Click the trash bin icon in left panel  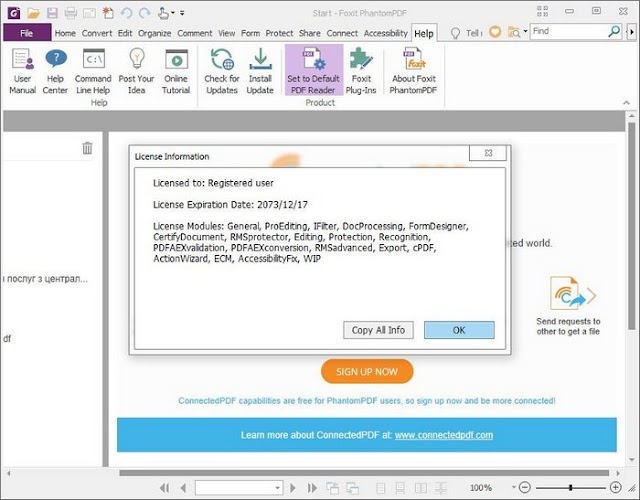pyautogui.click(x=87, y=148)
